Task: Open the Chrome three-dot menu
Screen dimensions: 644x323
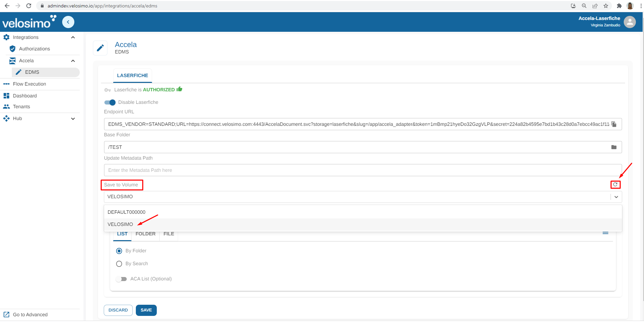Action: tap(641, 6)
